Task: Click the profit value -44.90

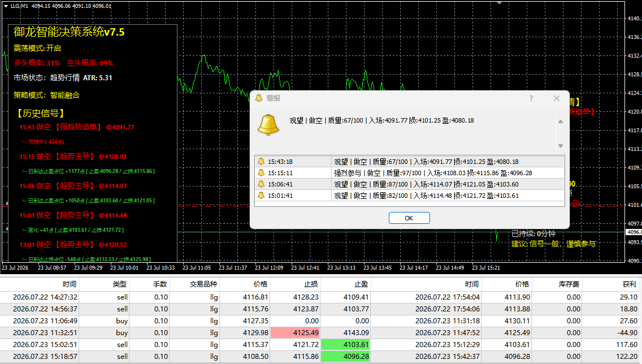Action: pyautogui.click(x=627, y=332)
